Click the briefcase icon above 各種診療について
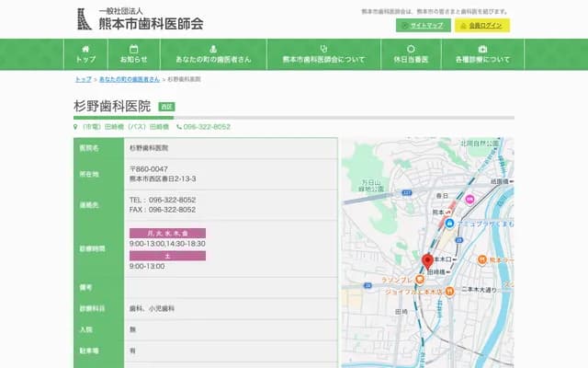 click(x=482, y=48)
